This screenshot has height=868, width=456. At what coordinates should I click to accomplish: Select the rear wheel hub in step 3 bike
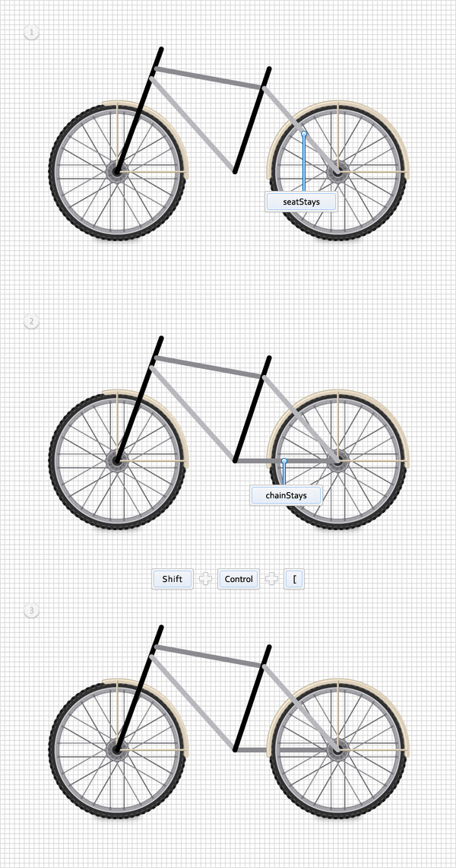tap(337, 749)
